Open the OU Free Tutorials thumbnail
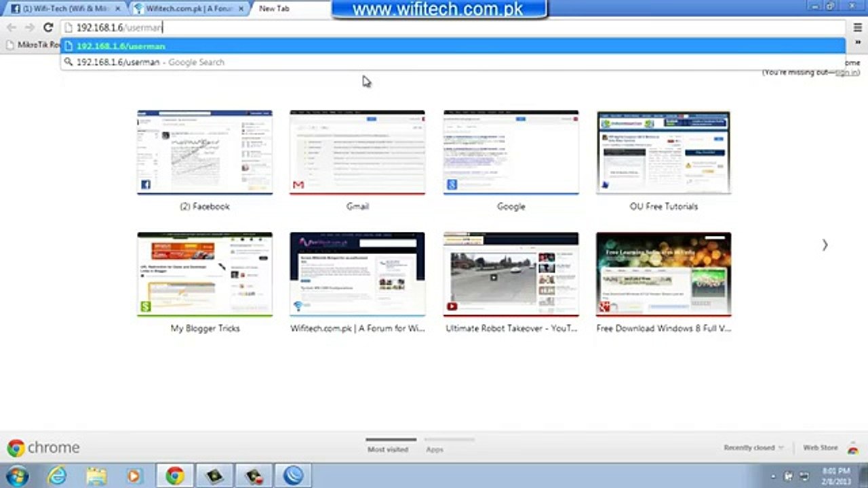This screenshot has width=868, height=488. point(663,152)
